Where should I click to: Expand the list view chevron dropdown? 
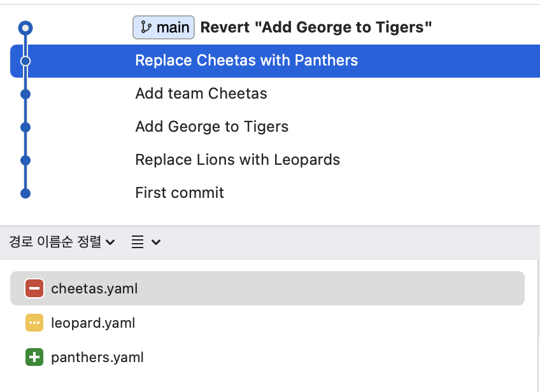tap(156, 242)
